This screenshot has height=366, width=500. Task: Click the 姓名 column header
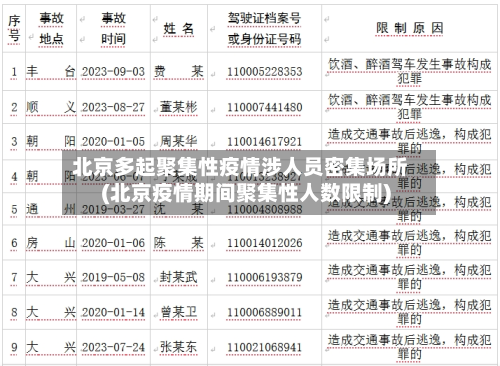(x=178, y=29)
